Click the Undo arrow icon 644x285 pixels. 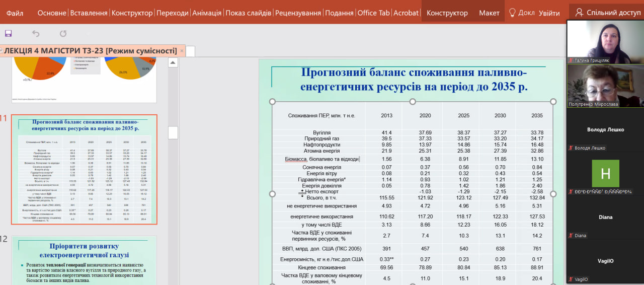(x=36, y=34)
